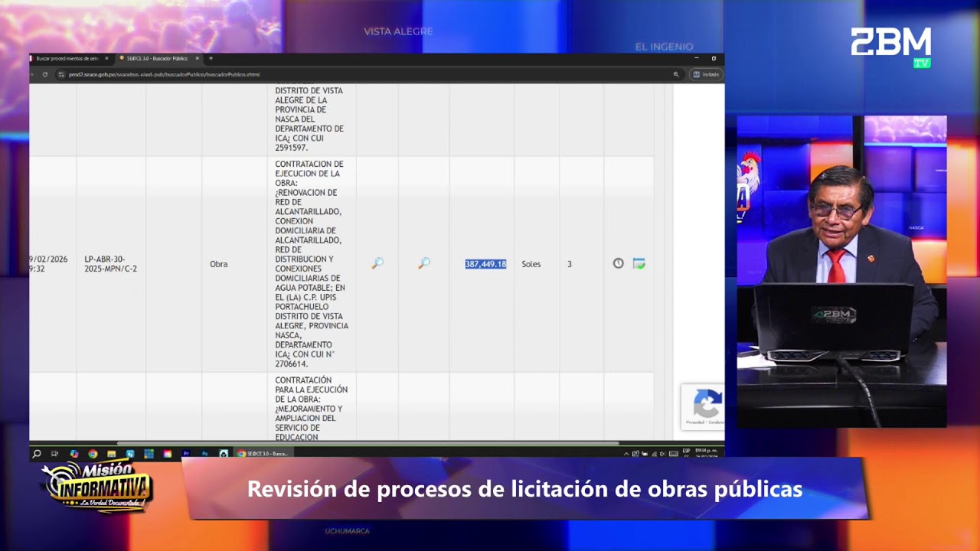Click the RENOVACION DE RED DE ALCANTARILLADO description
Viewport: 980px width, 551px height.
coord(312,264)
